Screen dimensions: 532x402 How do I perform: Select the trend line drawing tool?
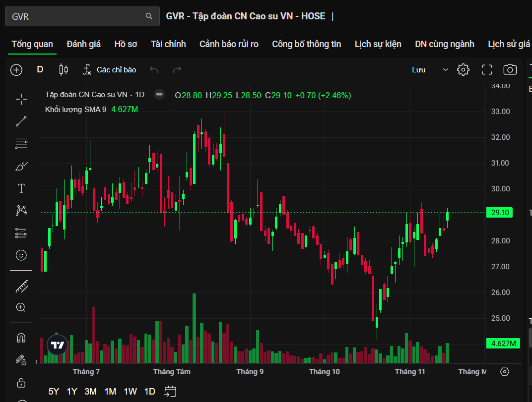tap(21, 121)
